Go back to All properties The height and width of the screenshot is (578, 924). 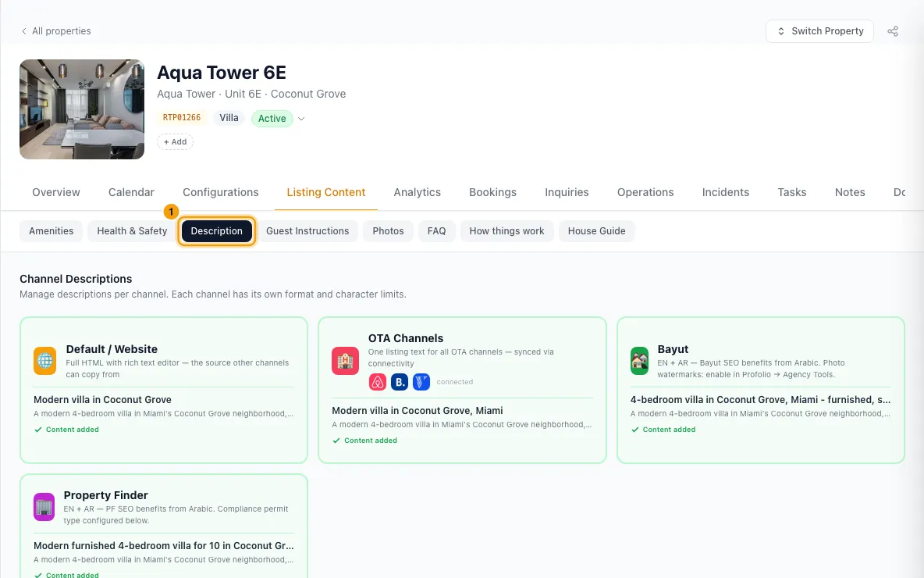[56, 31]
